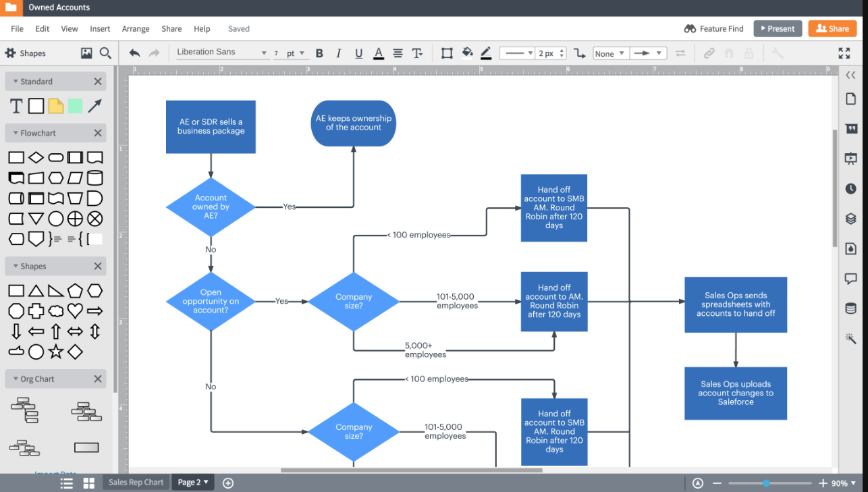868x492 pixels.
Task: Open the None arrow start dropdown
Action: tap(611, 53)
